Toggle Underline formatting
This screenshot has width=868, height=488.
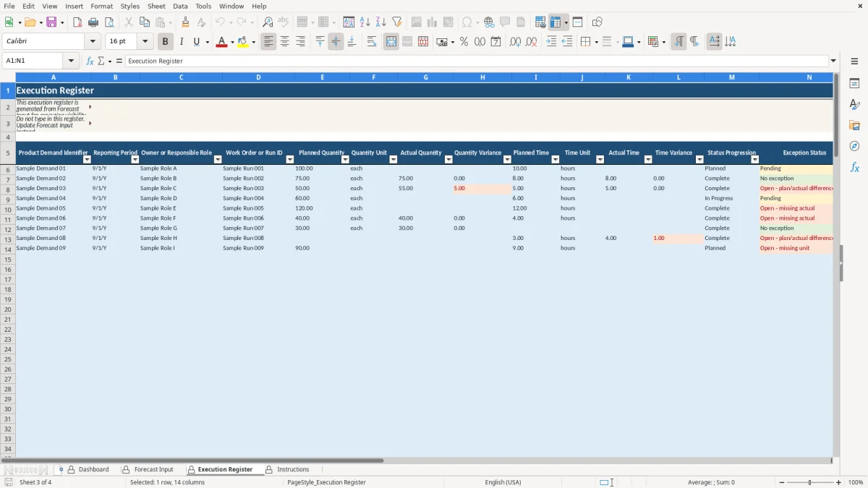[x=196, y=42]
